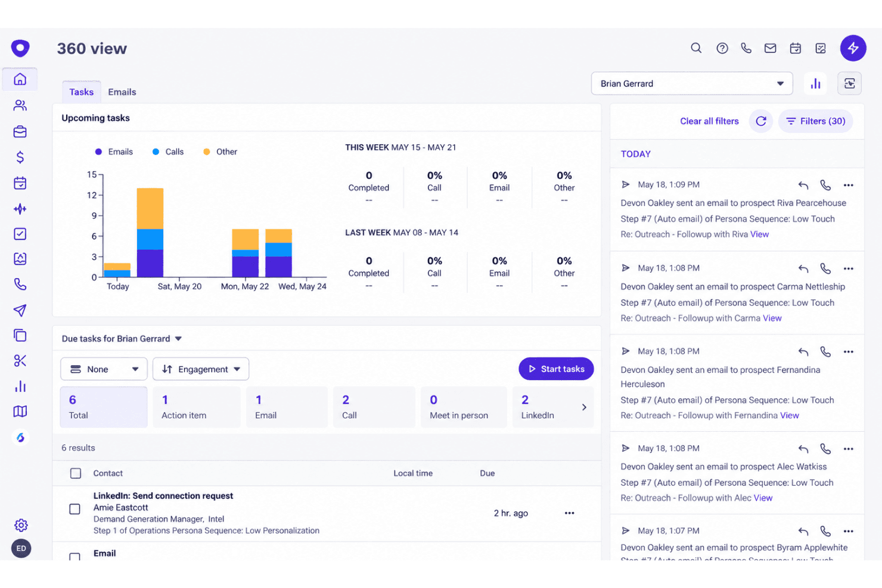Check the select-all checkbox beside Contact header
Screen dimensions: 882x588
point(76,473)
